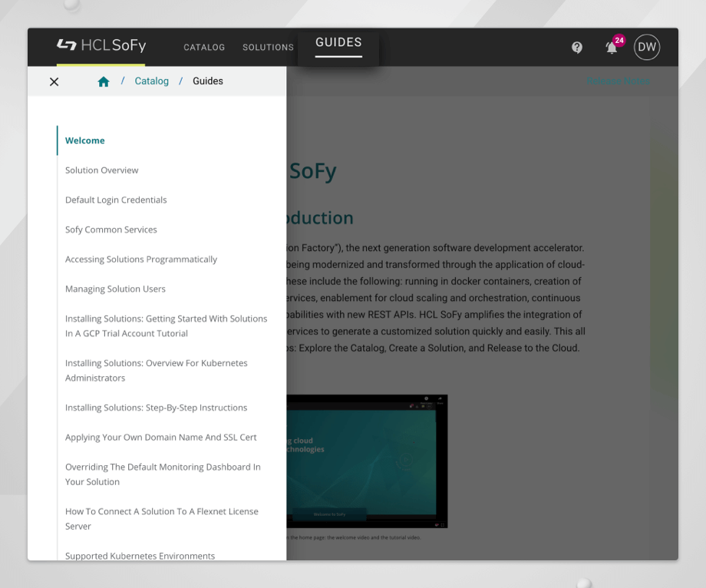Open Applying Your Own Domain Name guide

pos(161,438)
